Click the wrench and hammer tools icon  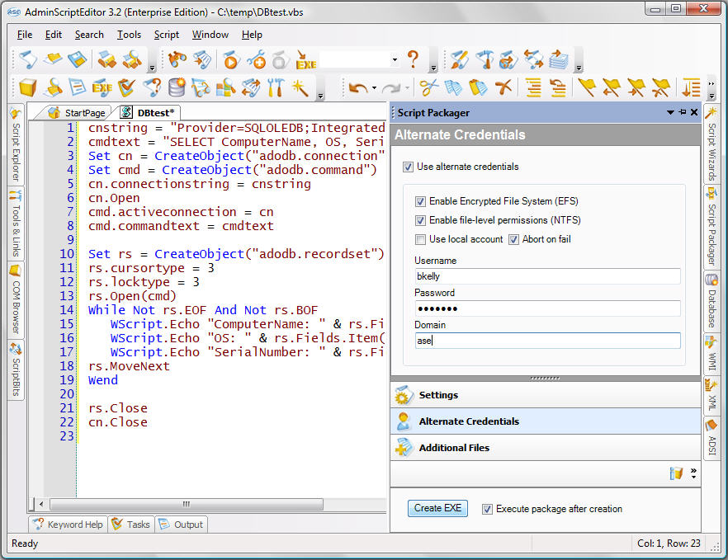[x=276, y=87]
